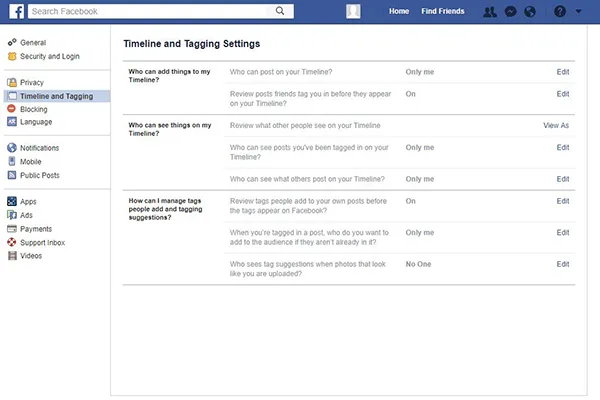The width and height of the screenshot is (600, 400).
Task: Click the Facebook logo icon
Action: [x=16, y=11]
